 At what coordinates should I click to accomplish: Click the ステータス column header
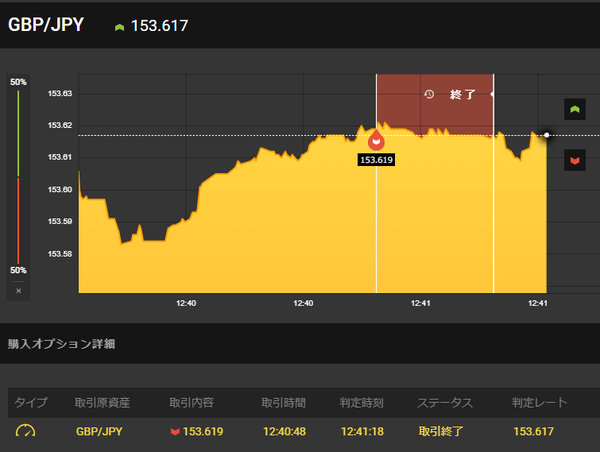[x=445, y=403]
